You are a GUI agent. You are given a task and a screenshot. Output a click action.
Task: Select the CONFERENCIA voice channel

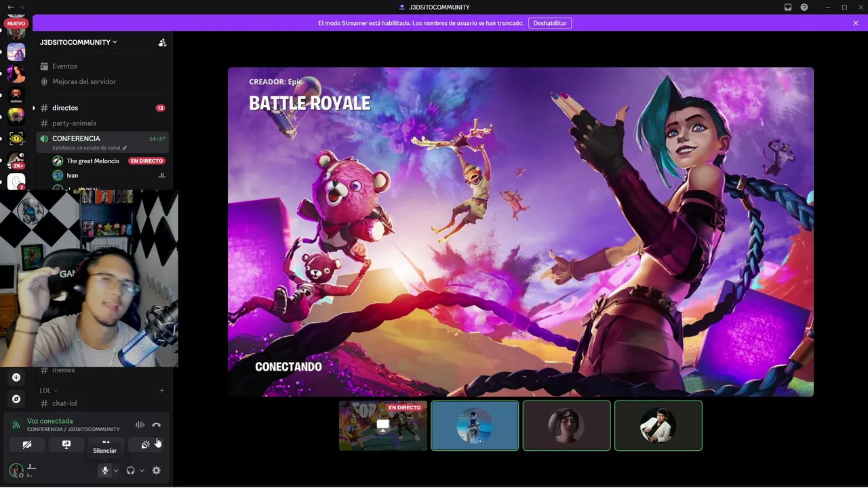(x=102, y=142)
